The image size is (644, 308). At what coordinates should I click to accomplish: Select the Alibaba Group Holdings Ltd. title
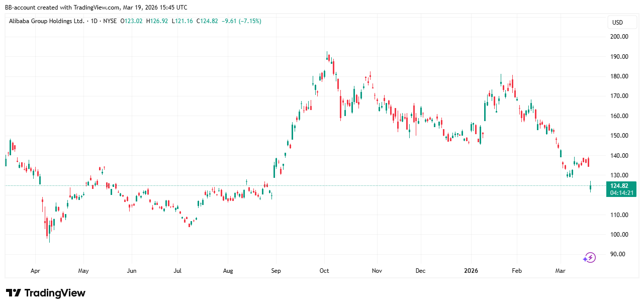pyautogui.click(x=47, y=21)
